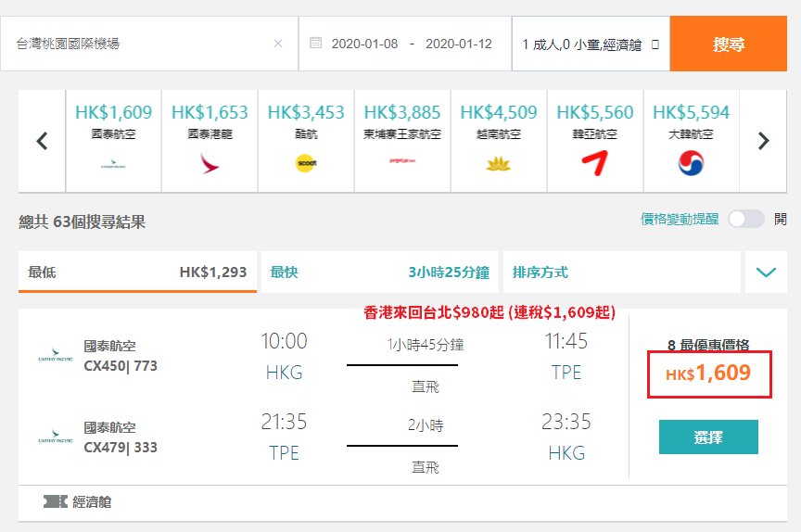Click the Vietnam Airlines lotus logo
This screenshot has height=532, width=801.
[499, 164]
